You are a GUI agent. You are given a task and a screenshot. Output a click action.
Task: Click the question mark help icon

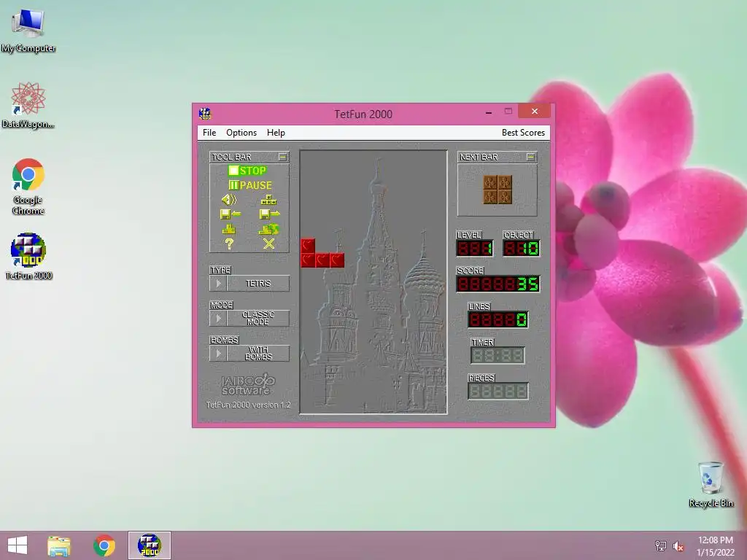tap(229, 244)
